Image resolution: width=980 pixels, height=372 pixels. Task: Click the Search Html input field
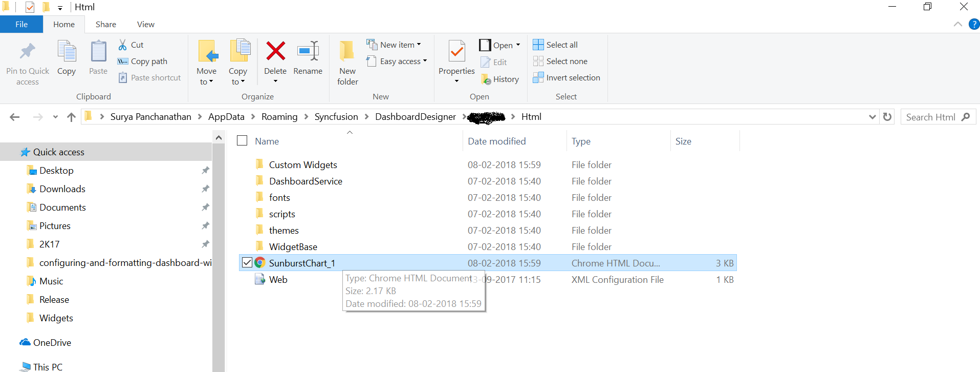930,117
